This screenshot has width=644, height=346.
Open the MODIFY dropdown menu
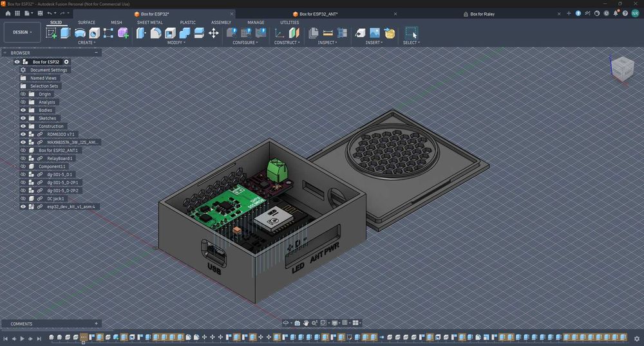coord(176,42)
